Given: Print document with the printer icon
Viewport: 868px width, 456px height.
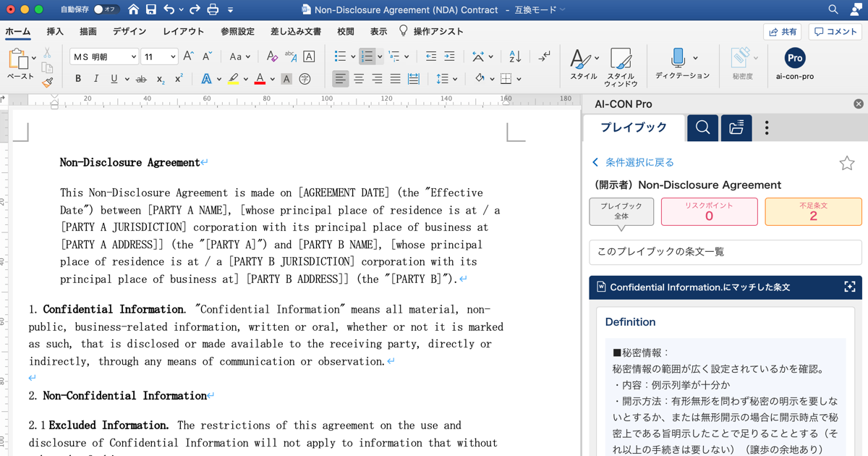Looking at the screenshot, I should pos(213,10).
